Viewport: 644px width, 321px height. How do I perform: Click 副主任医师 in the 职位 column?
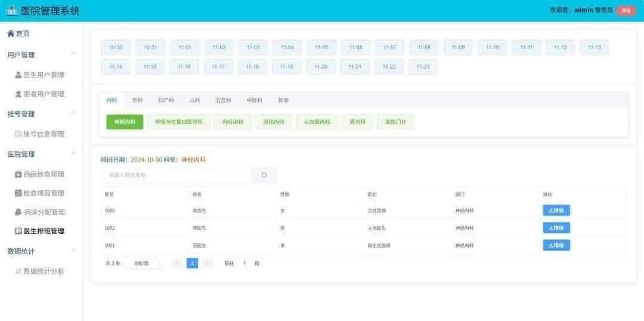pyautogui.click(x=379, y=246)
